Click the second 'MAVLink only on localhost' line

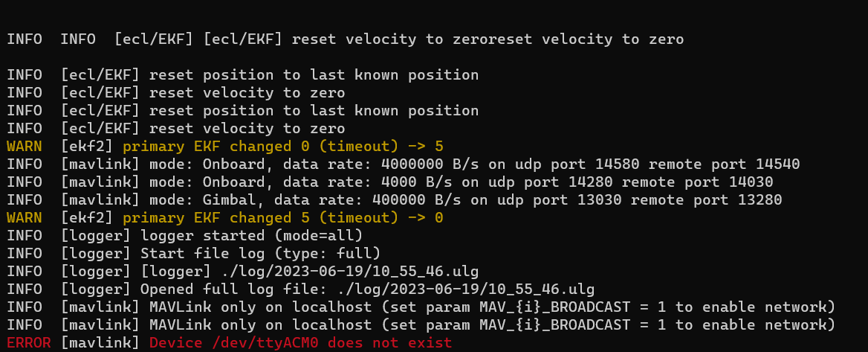421,324
